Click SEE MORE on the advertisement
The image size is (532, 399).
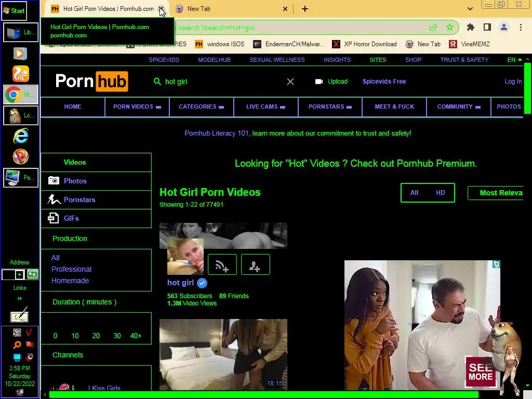[481, 372]
